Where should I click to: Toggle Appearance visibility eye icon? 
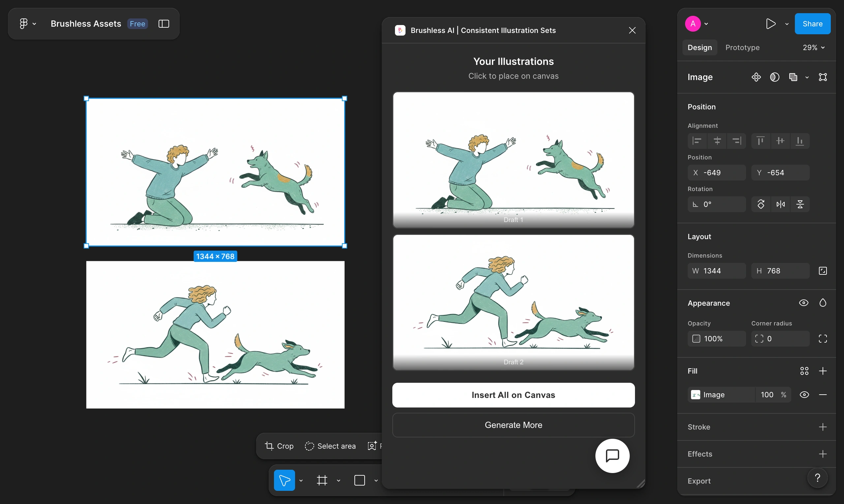[803, 303]
